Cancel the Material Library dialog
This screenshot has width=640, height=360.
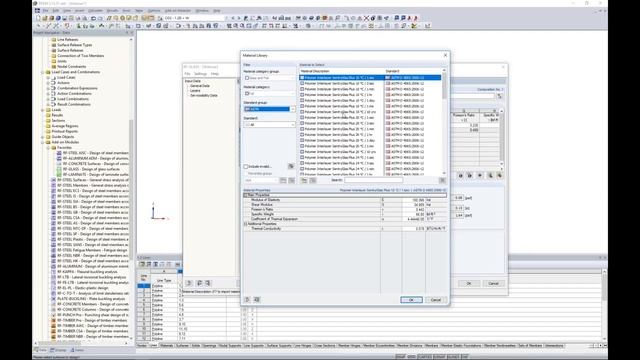[x=436, y=300]
